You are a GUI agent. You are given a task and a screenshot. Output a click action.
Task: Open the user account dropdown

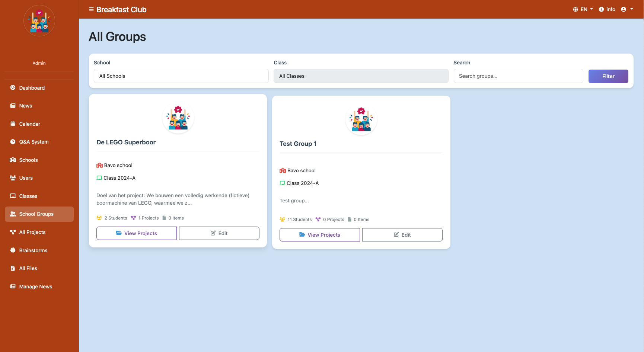click(627, 9)
